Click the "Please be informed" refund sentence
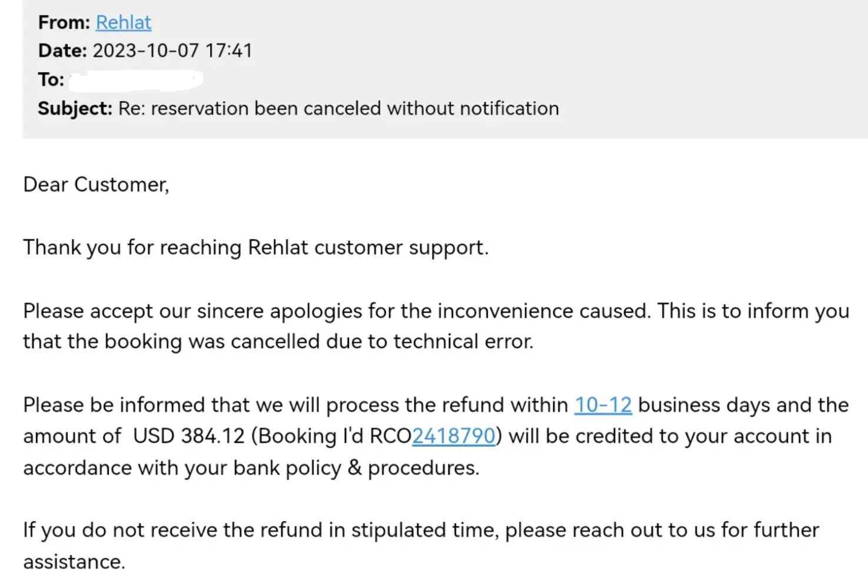868x588 pixels. (294, 405)
